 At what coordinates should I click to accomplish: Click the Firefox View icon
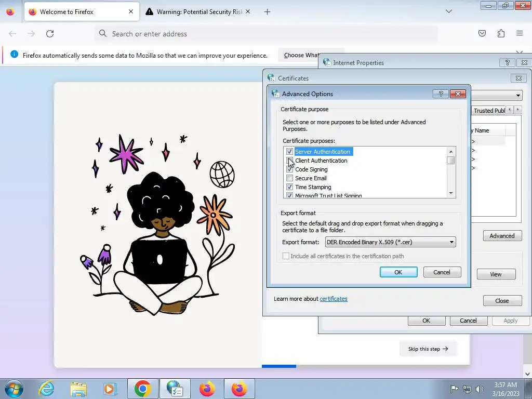click(10, 12)
